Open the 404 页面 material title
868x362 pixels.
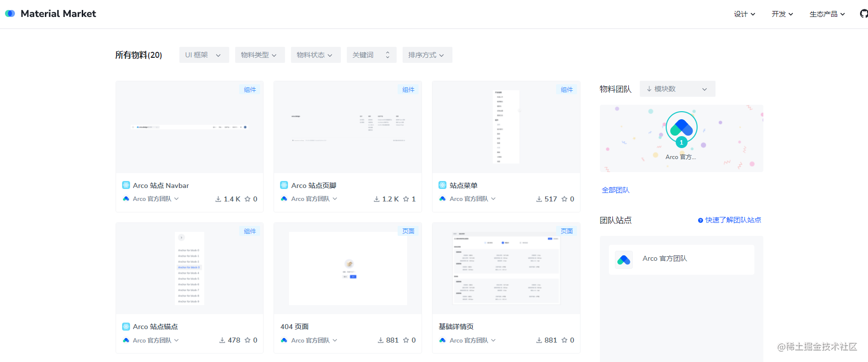294,327
